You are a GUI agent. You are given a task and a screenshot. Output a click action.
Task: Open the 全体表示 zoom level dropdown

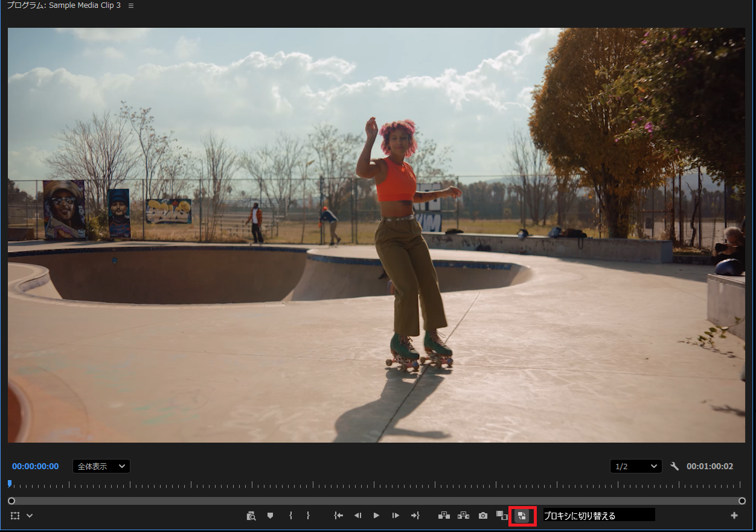point(101,466)
